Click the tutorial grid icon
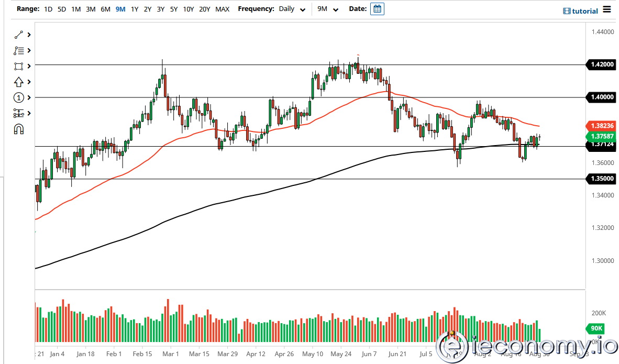 point(566,10)
